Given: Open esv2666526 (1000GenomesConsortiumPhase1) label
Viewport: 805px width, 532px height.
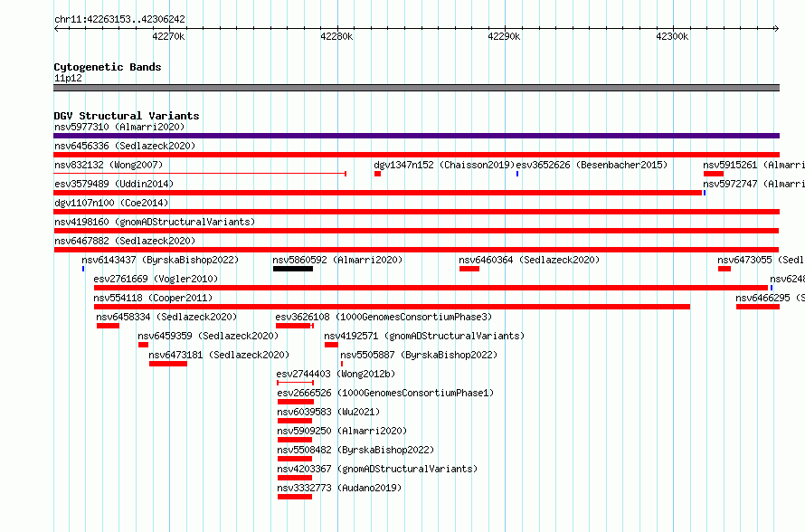Looking at the screenshot, I should pyautogui.click(x=385, y=393).
